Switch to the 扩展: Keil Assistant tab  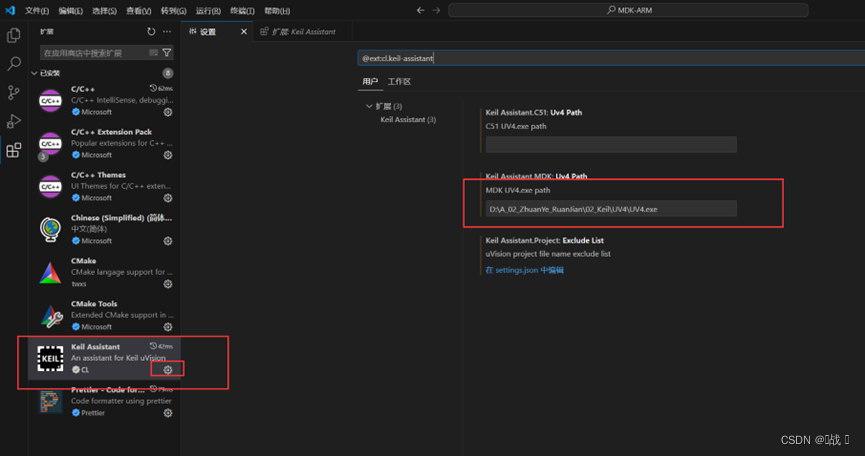[302, 32]
